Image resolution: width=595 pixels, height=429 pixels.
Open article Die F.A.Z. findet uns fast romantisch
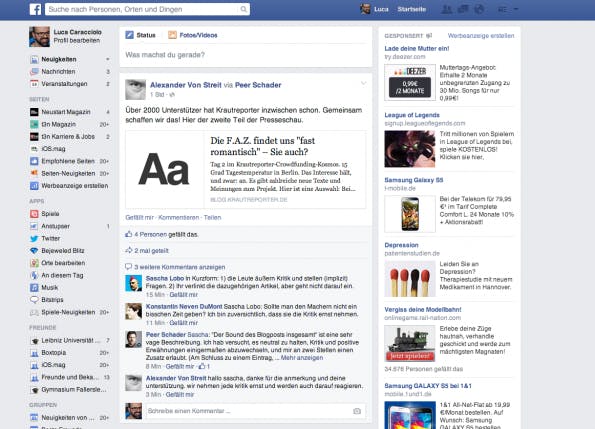263,146
